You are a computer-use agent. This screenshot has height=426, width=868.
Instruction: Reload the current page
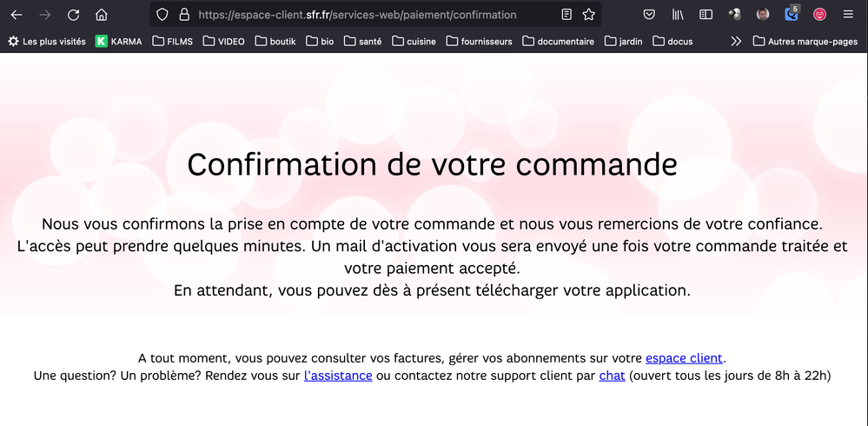click(74, 15)
